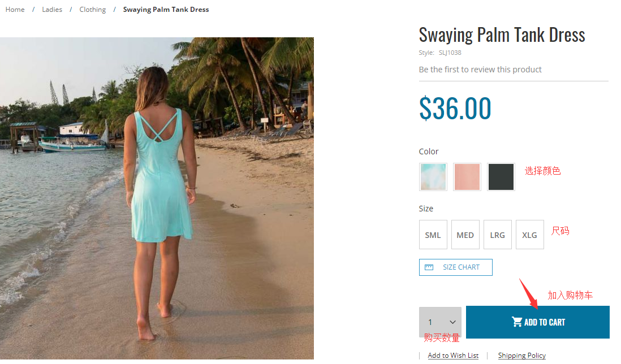Pick size XLG
The width and height of the screenshot is (621, 364).
click(530, 235)
